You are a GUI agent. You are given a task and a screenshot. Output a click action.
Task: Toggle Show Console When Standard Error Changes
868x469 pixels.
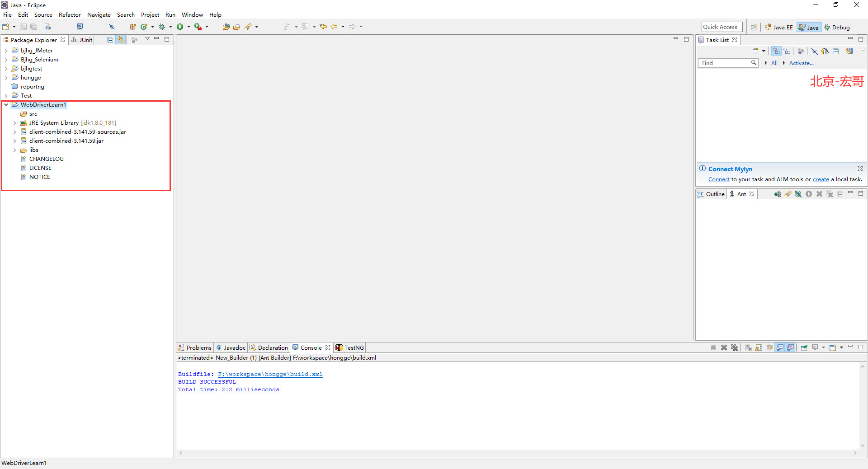(x=790, y=347)
